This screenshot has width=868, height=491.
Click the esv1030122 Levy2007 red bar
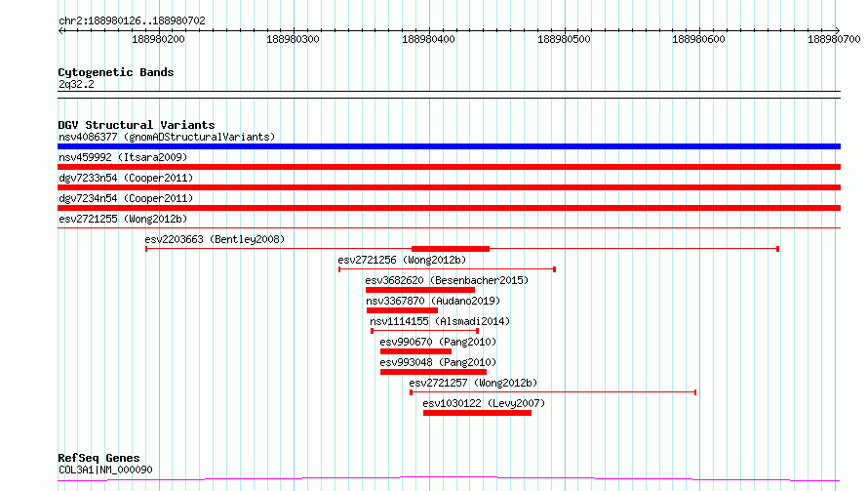[x=477, y=413]
